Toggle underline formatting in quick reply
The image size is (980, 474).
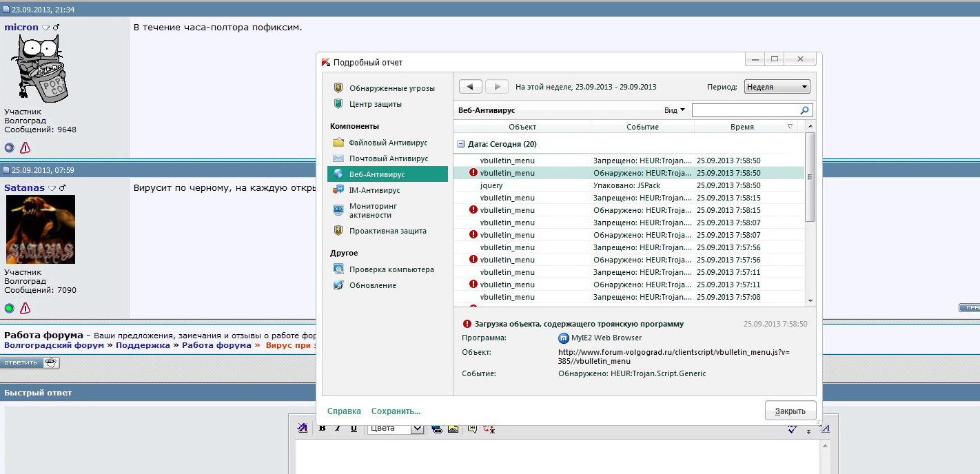[354, 428]
